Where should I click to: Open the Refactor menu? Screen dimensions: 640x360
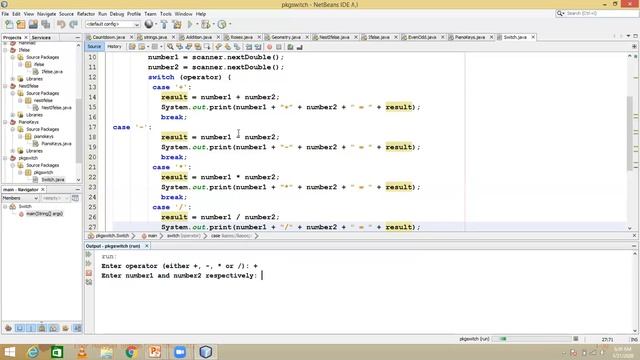coord(86,14)
